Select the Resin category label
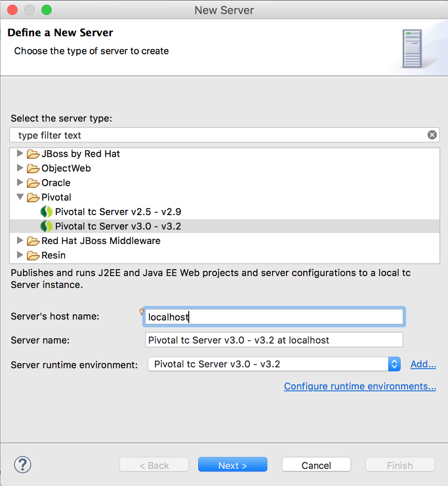 click(53, 255)
